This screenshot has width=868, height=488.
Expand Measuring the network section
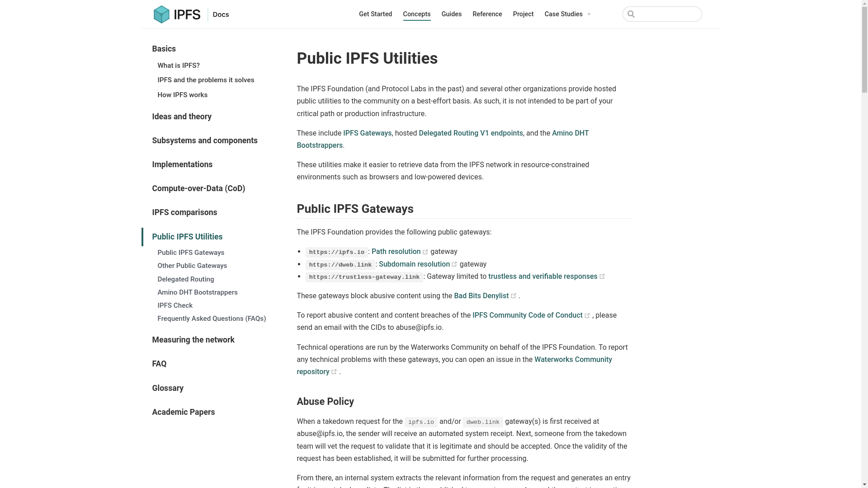(x=193, y=340)
